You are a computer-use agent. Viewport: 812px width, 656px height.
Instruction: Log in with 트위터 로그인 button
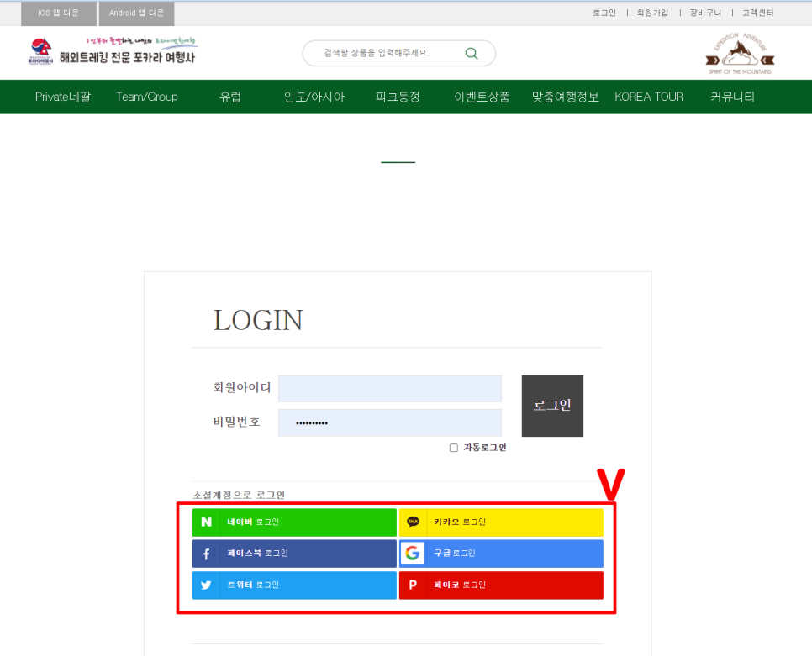pyautogui.click(x=294, y=585)
